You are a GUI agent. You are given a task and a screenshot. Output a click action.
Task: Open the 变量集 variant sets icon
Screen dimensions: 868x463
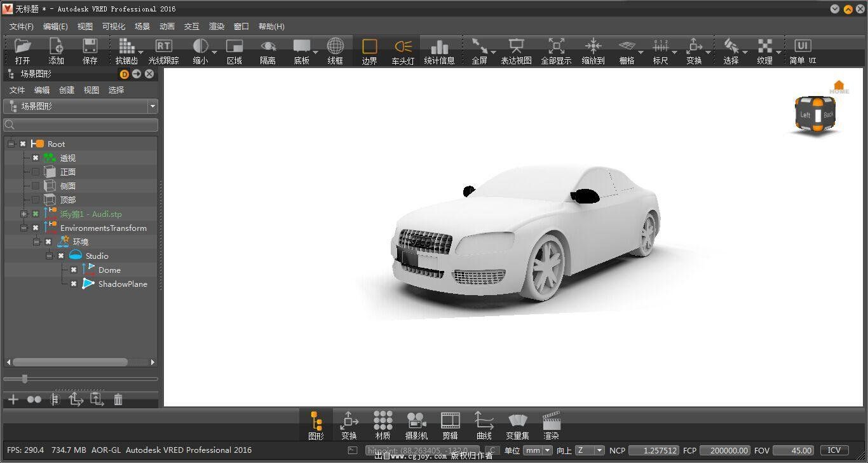tap(518, 420)
